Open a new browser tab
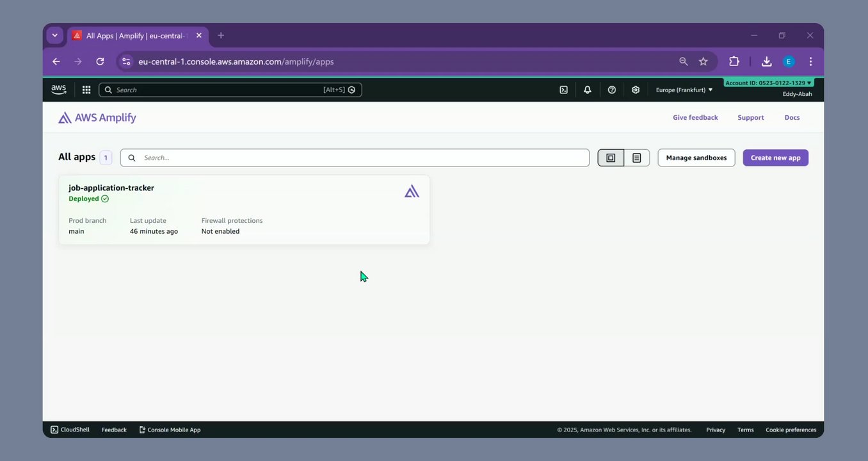Image resolution: width=868 pixels, height=461 pixels. [221, 36]
